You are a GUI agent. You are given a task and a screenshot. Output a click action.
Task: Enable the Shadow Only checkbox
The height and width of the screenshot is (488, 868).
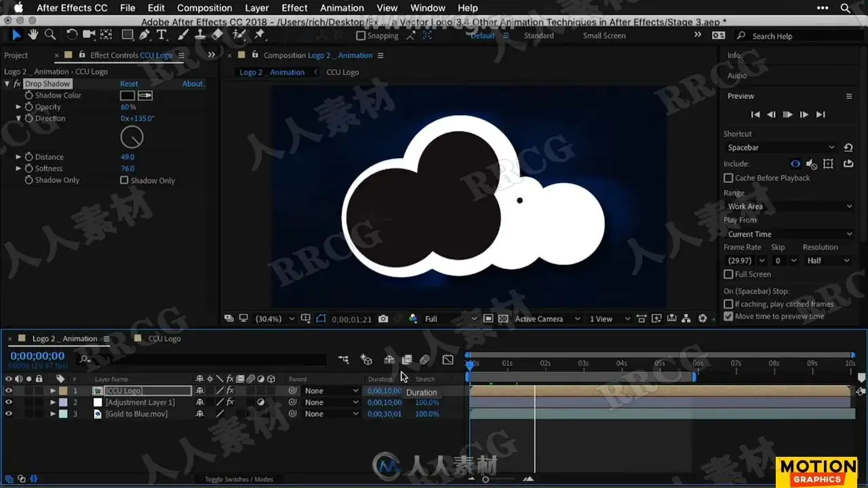[x=124, y=180]
